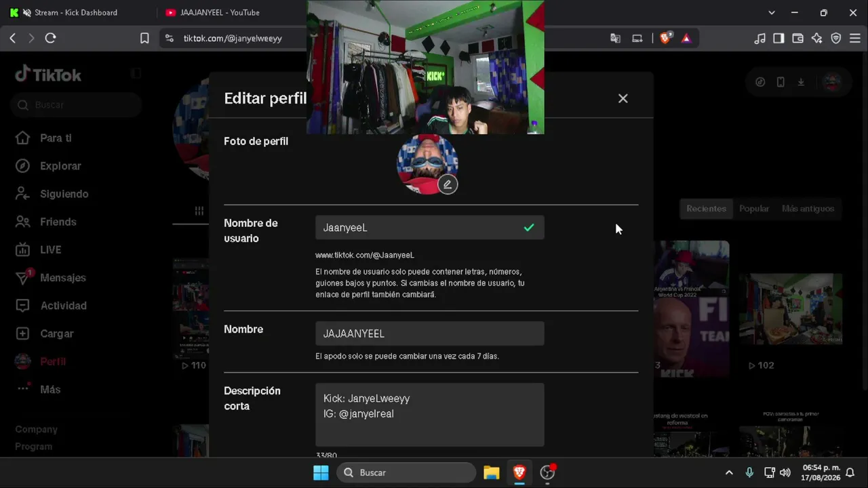Open the Brave Wallet icon
This screenshot has width=868, height=488.
(797, 39)
